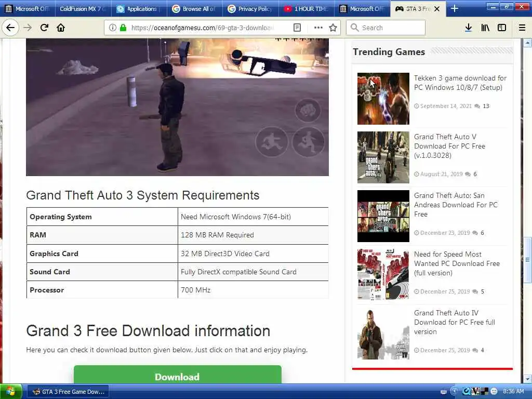This screenshot has height=399, width=532.
Task: Click the vertical scrollbar thumb
Action: click(527, 260)
